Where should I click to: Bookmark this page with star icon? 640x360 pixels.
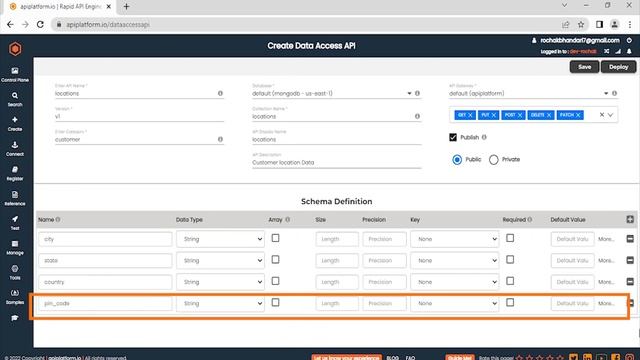pyautogui.click(x=581, y=24)
